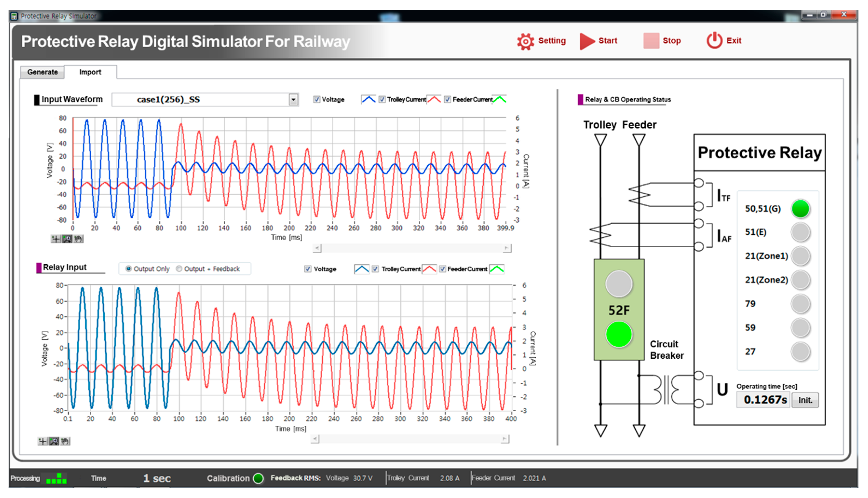Open Voltage blue plot style selector, Relay Input
Viewport: 868px width, 498px height.
click(361, 269)
